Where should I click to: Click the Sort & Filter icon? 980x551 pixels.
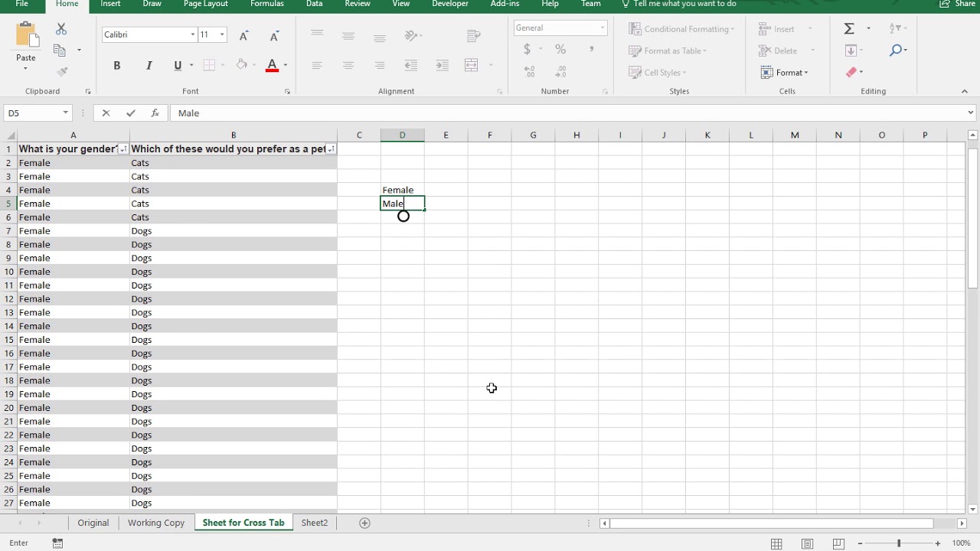tap(895, 29)
